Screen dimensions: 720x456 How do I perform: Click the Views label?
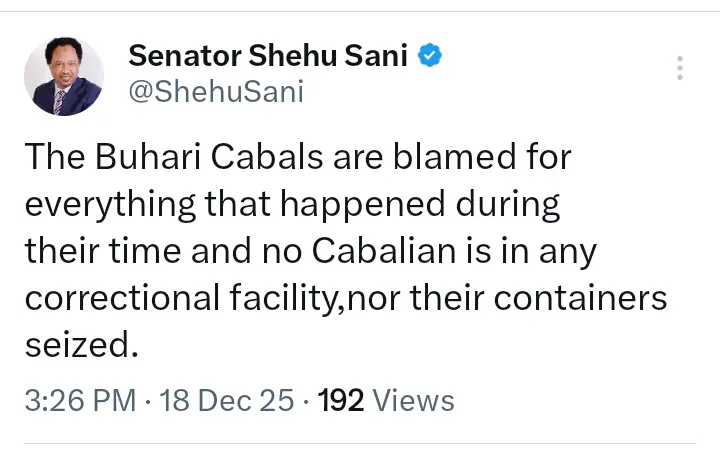pos(416,401)
